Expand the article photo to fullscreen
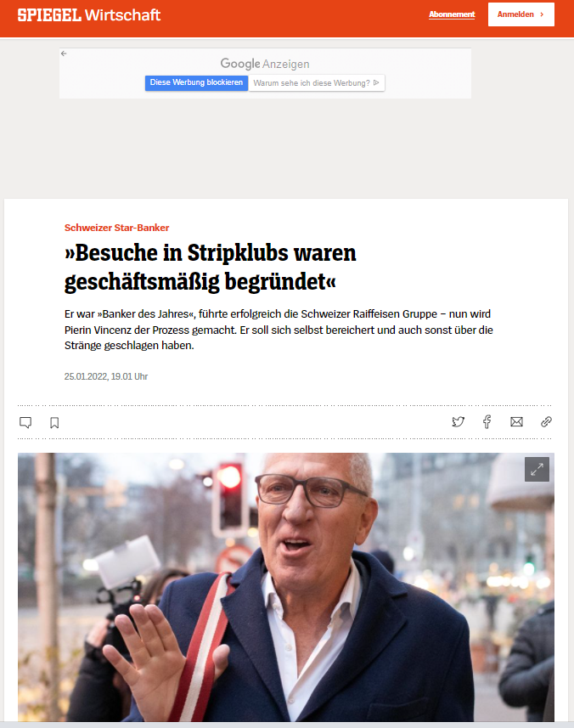Screen dimensions: 574x728 (537, 470)
